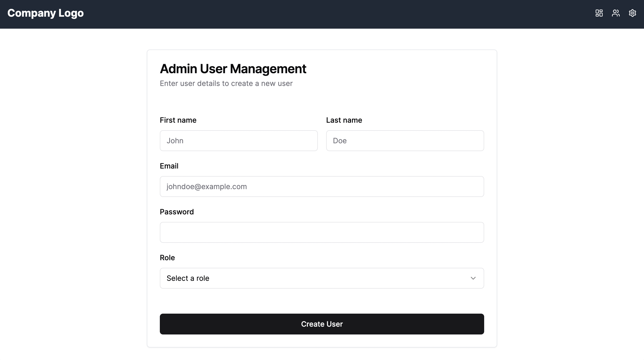Image resolution: width=644 pixels, height=360 pixels.
Task: Click the Email label above its field
Action: 169,166
